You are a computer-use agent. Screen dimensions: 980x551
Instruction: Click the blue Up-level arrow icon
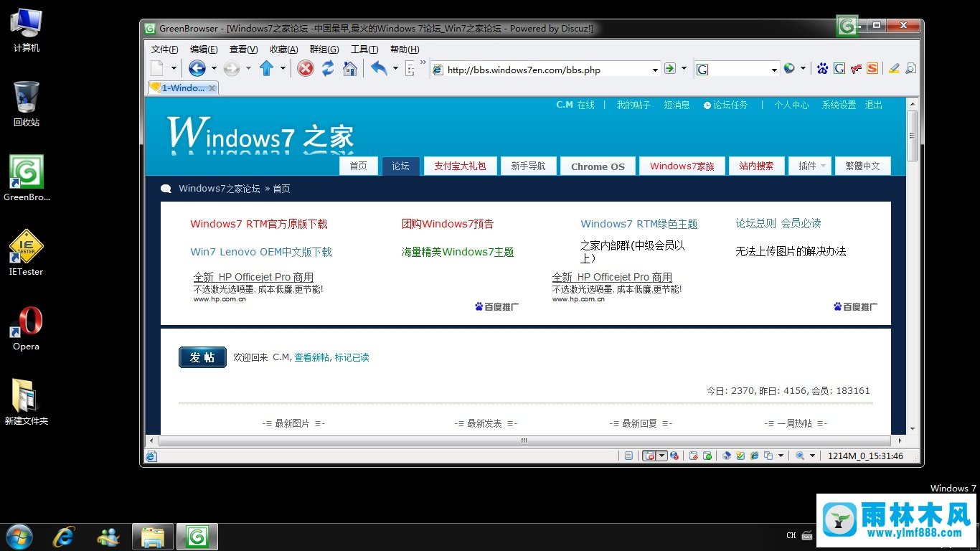266,68
